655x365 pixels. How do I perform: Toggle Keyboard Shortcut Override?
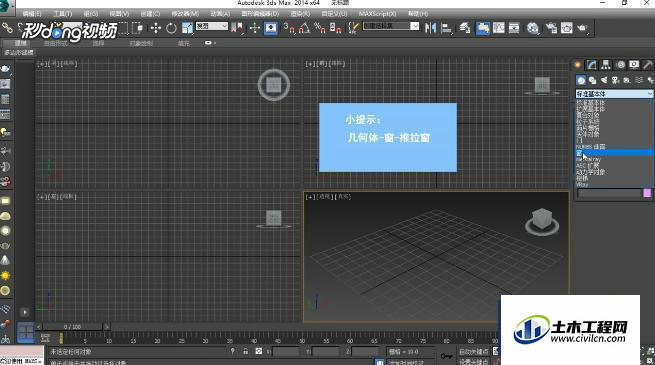(271, 28)
